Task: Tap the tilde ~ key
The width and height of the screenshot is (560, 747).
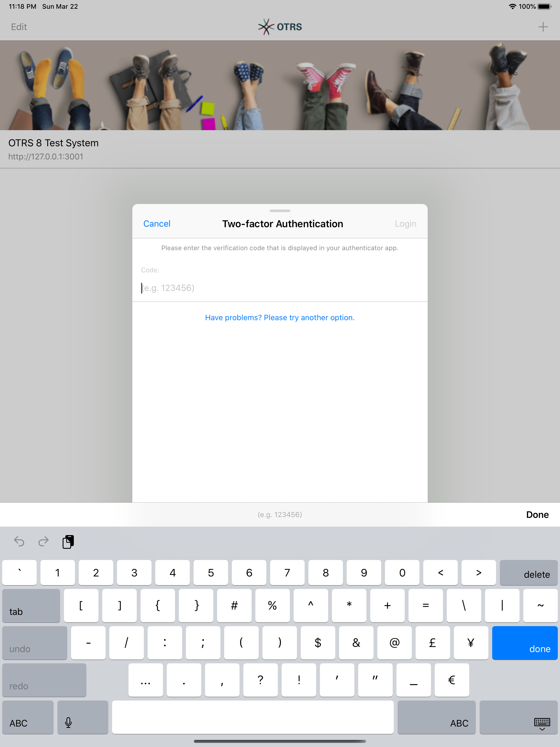Action: coord(540,606)
